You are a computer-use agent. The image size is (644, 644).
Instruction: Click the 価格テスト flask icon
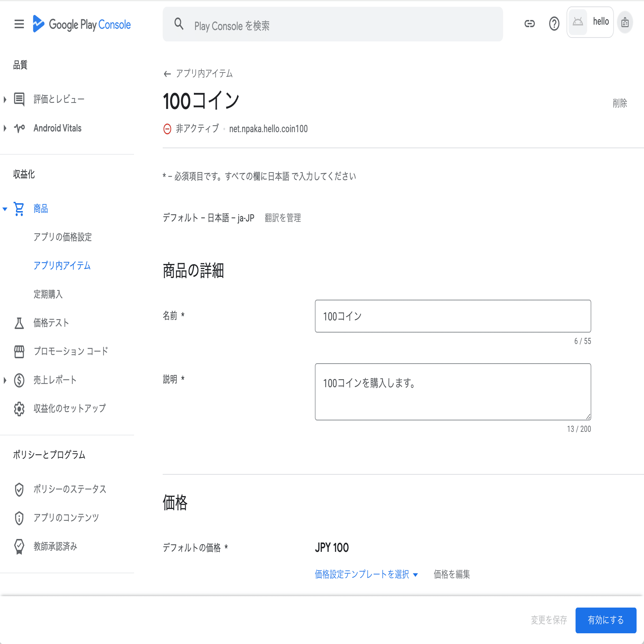click(x=19, y=323)
